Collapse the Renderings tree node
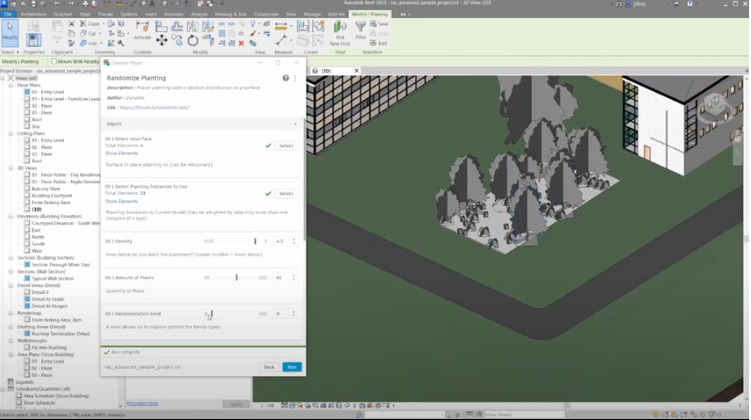Image resolution: width=751 pixels, height=420 pixels. click(x=11, y=313)
